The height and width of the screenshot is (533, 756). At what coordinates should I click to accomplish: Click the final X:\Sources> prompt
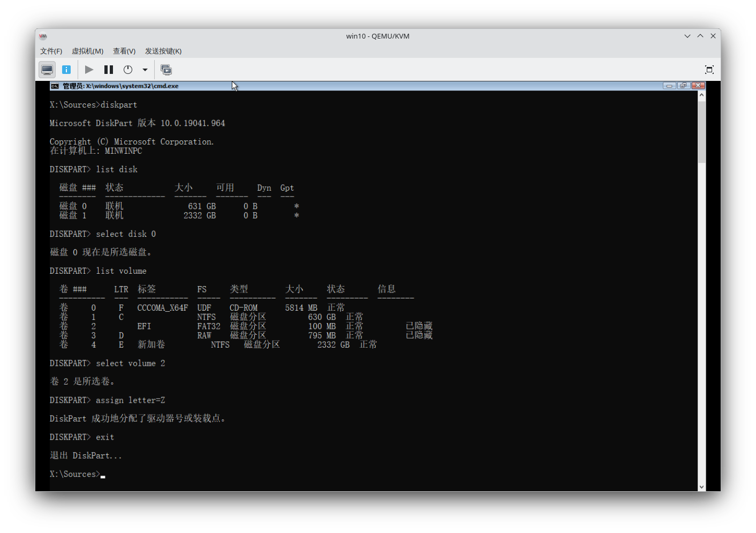75,474
